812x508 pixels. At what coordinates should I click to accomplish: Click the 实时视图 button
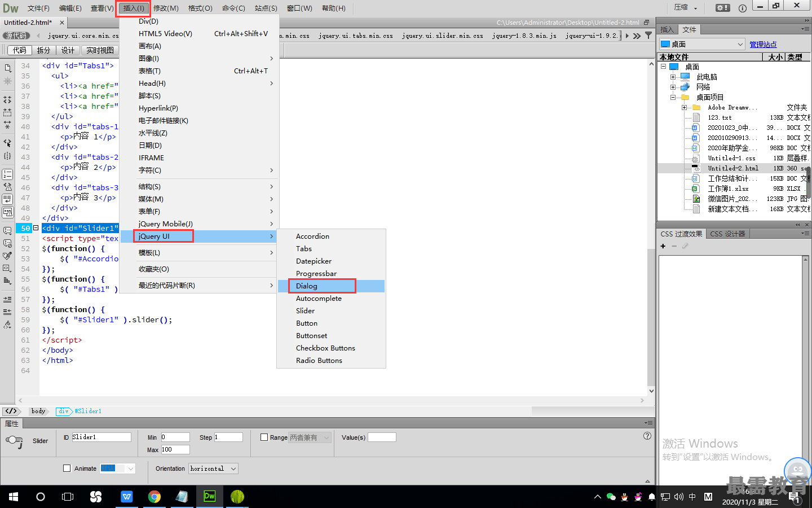point(100,50)
